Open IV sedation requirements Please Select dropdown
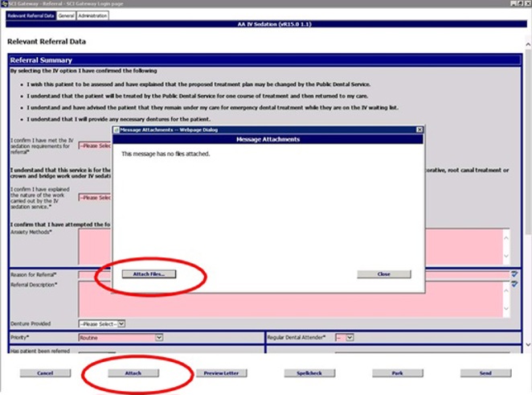 tap(95, 146)
